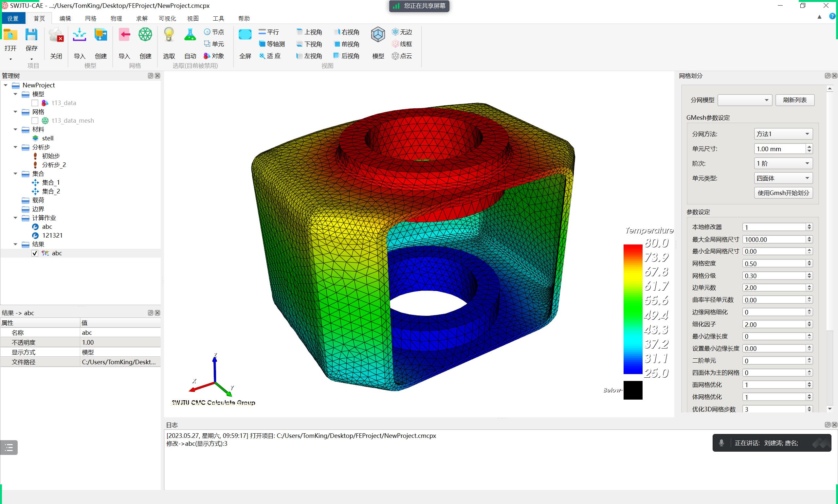Select the Isometric (等轴测) view icon
This screenshot has width=838, height=504.
(x=262, y=44)
